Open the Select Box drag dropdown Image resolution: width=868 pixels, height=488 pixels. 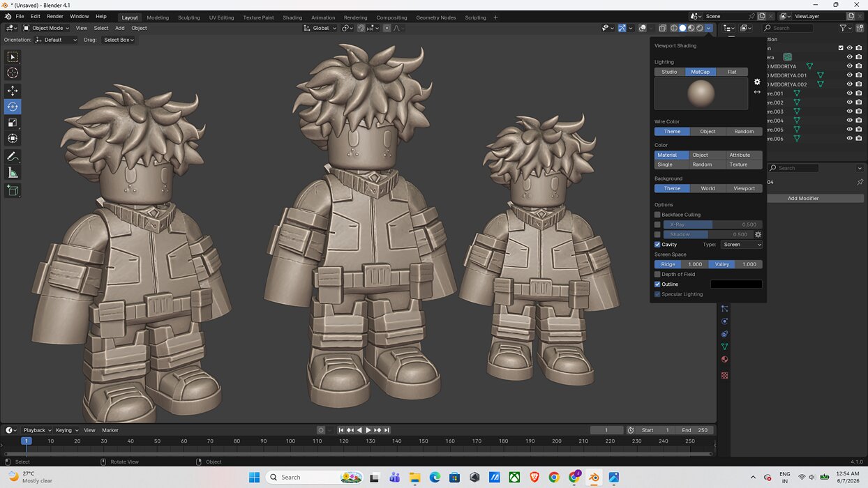point(118,40)
